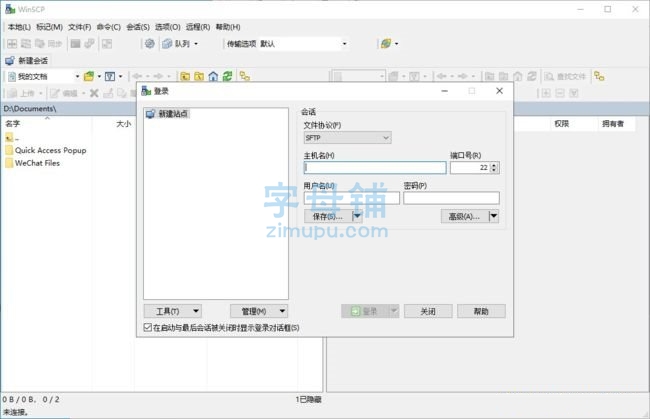Select New Site (新建站点) in site list

[x=168, y=114]
